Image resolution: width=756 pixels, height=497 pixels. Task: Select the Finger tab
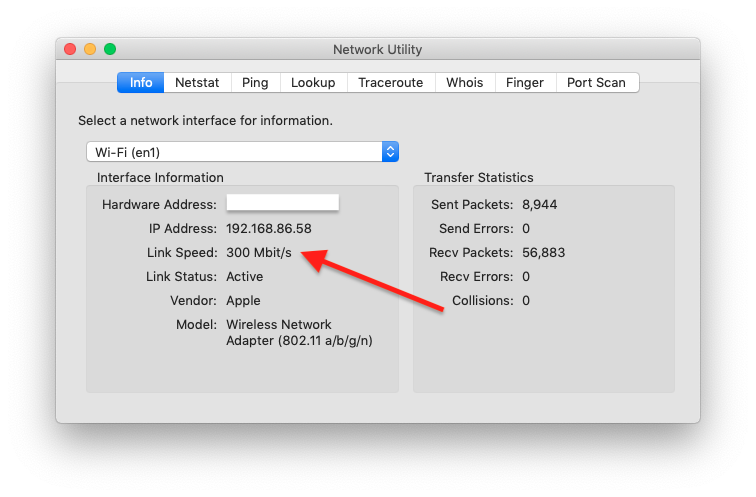(x=525, y=82)
